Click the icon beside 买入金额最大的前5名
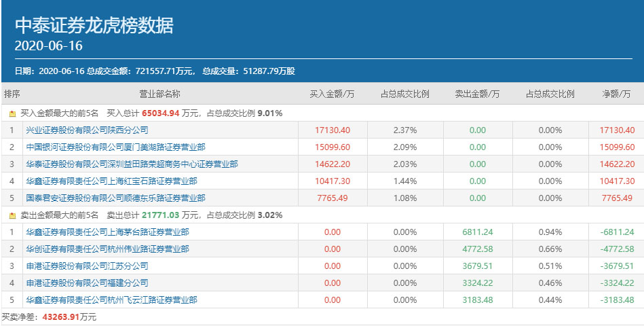This screenshot has height=326, width=644. tap(12, 113)
